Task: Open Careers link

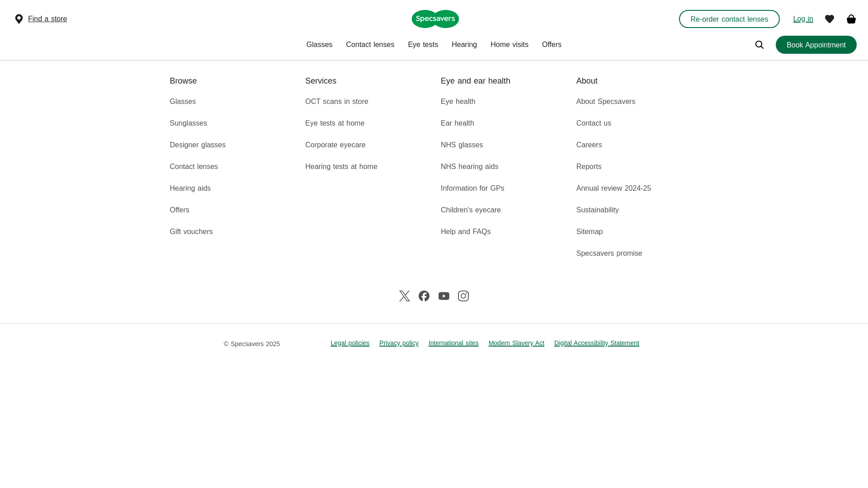Action: (x=589, y=145)
